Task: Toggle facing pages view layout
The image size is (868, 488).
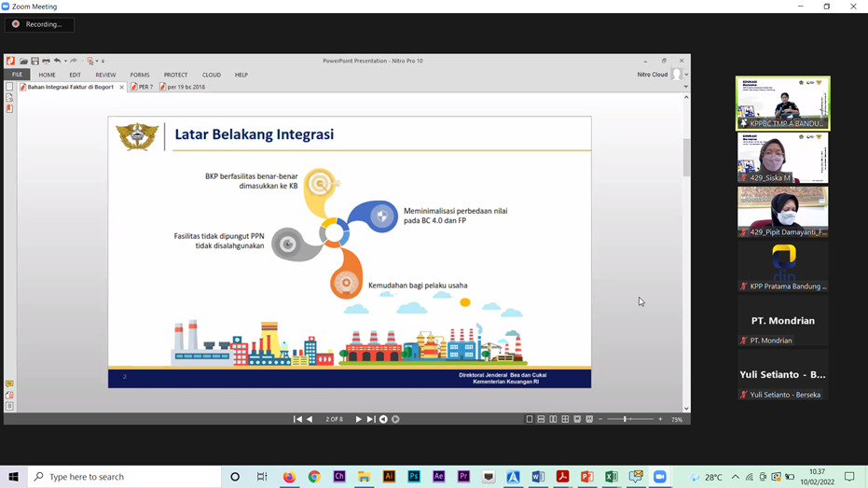Action: pyautogui.click(x=553, y=420)
